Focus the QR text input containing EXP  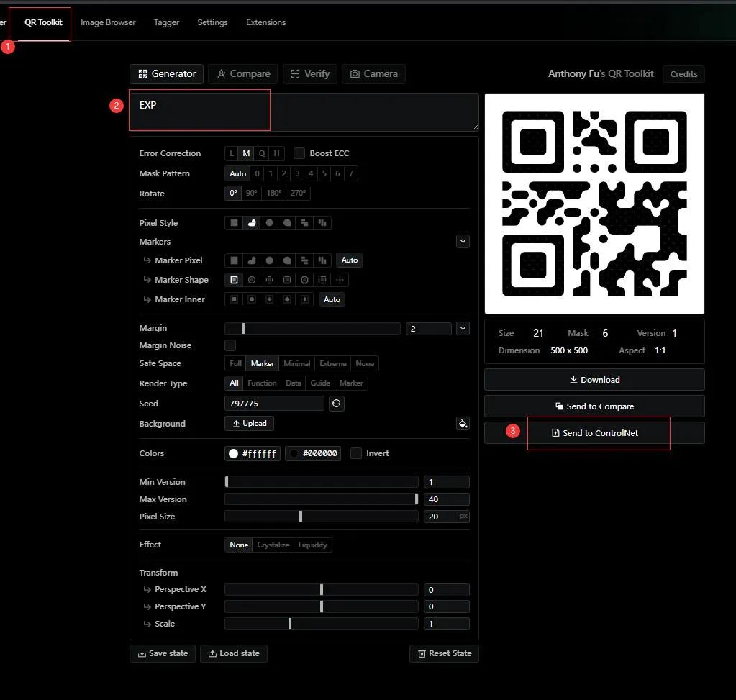[x=304, y=112]
